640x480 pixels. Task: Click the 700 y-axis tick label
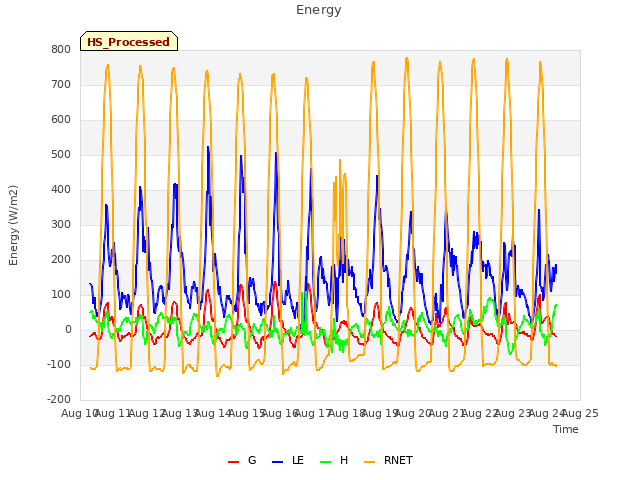(61, 84)
